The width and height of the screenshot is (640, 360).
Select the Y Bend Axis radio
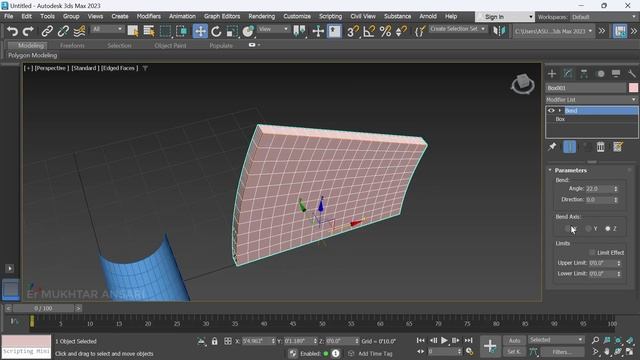588,229
